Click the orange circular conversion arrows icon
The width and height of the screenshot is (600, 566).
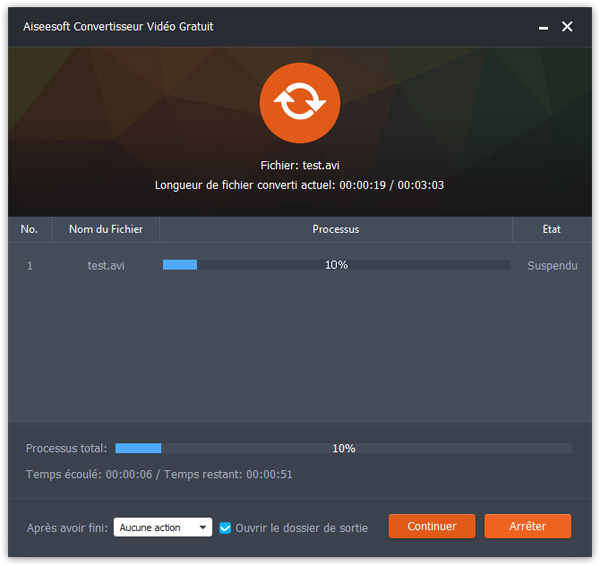[x=299, y=104]
